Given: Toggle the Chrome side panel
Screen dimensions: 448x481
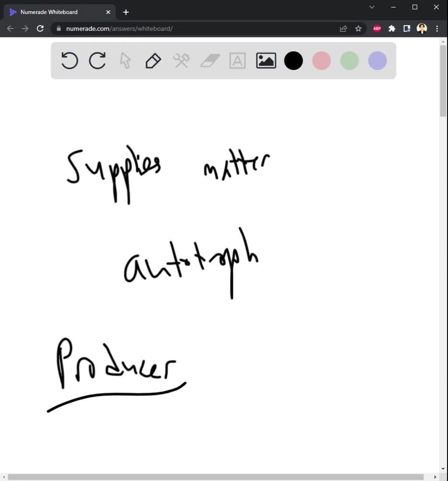Looking at the screenshot, I should [406, 28].
